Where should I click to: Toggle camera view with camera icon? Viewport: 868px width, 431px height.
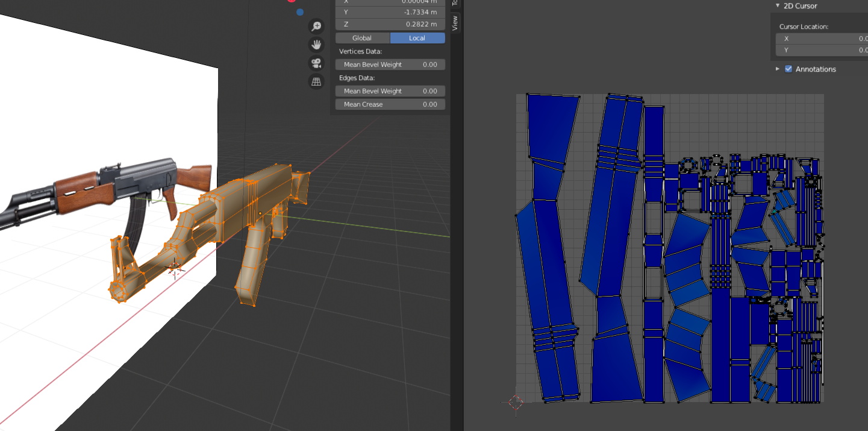[x=316, y=63]
